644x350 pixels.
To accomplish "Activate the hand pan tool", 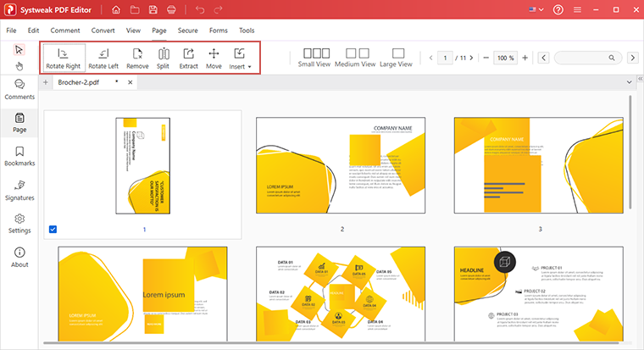I will [x=19, y=66].
